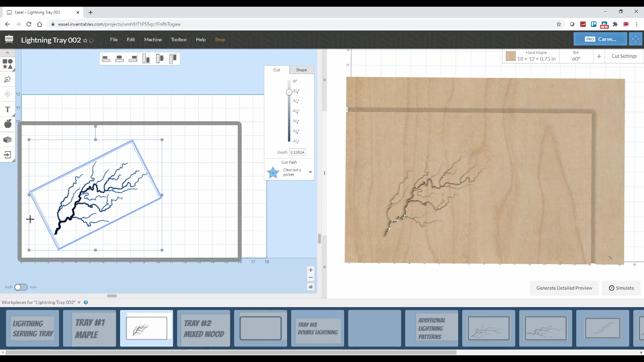Viewport: 644px width, 362px height.
Task: Select the Text tool
Action: point(7,110)
